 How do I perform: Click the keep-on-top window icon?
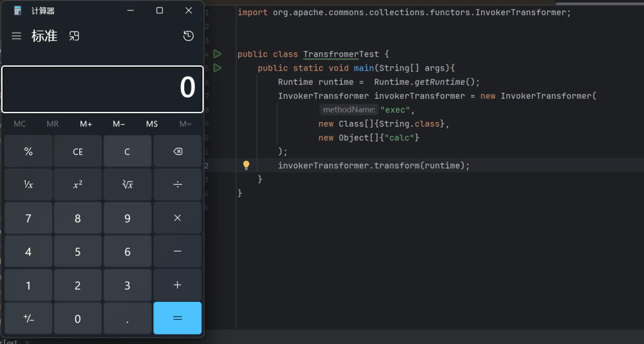coord(74,36)
